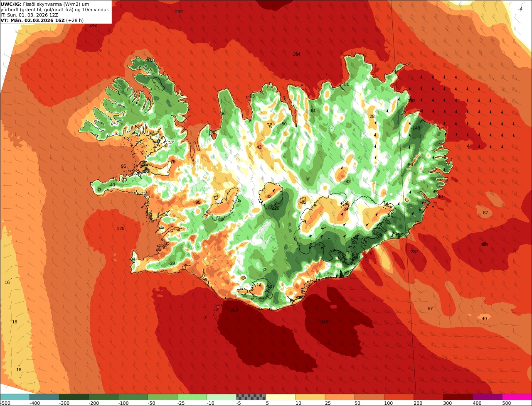
Task: Click the legend label 300
Action: (448, 403)
